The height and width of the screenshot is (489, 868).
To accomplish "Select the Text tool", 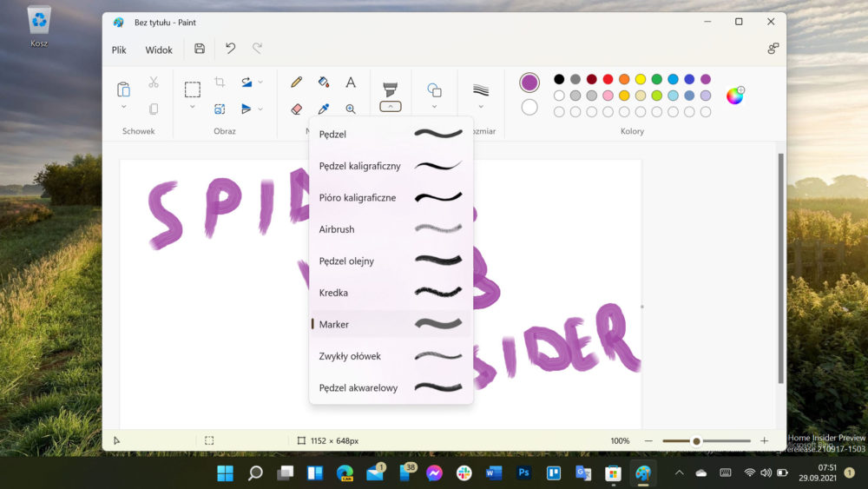I will click(351, 83).
